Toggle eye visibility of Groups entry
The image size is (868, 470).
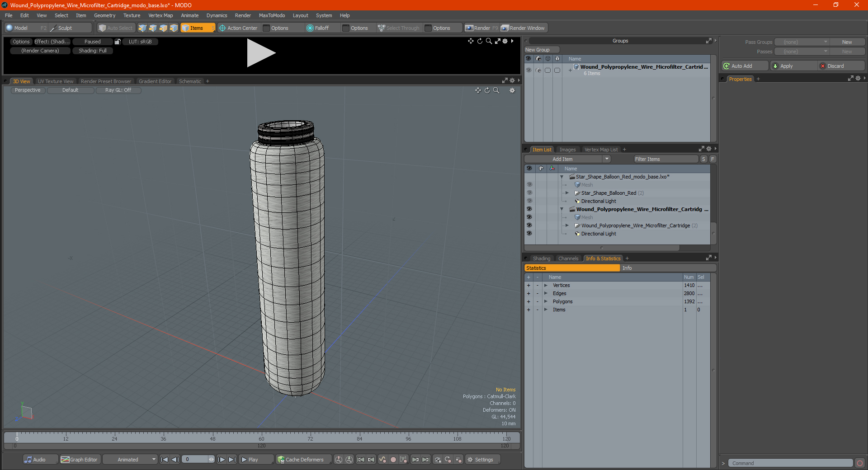(528, 70)
